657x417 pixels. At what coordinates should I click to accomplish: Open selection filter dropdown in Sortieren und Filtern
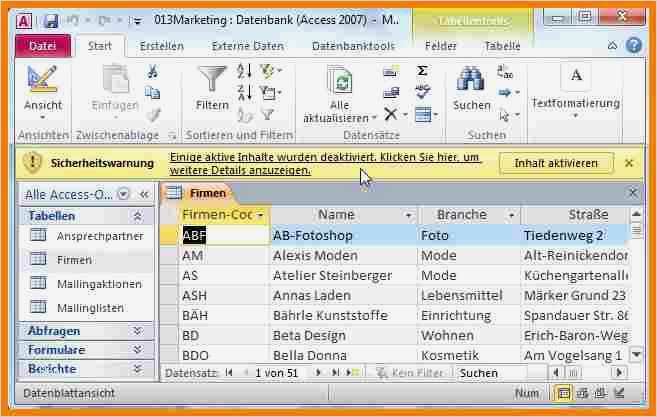[x=271, y=70]
